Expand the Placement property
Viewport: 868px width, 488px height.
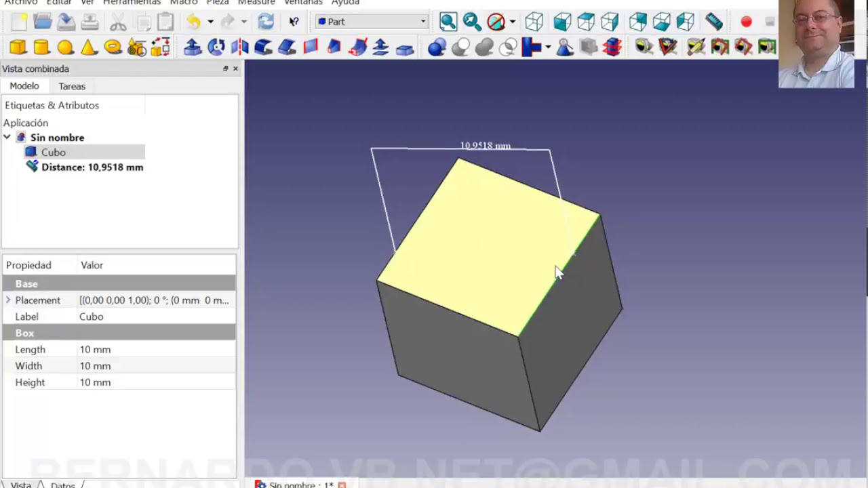point(8,300)
